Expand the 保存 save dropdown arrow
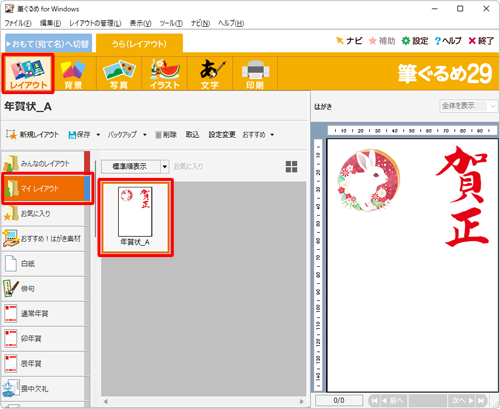This screenshot has height=409, width=500. coord(98,135)
